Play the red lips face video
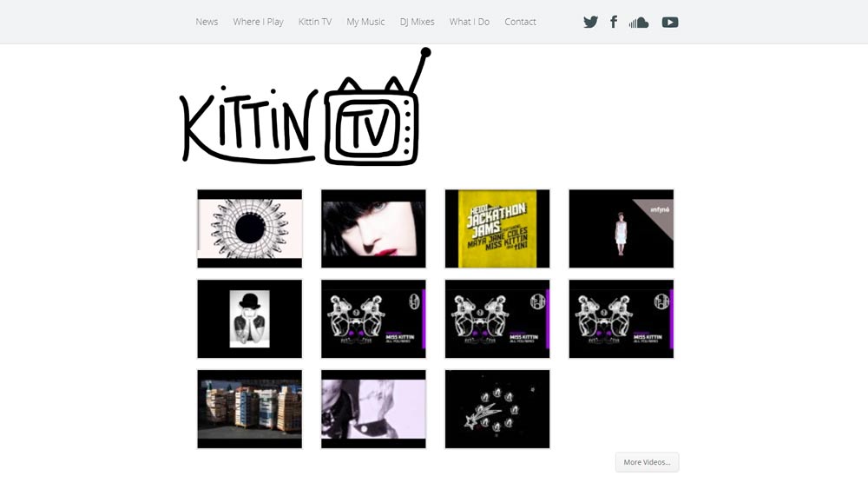This screenshot has height=483, width=868. pos(373,228)
